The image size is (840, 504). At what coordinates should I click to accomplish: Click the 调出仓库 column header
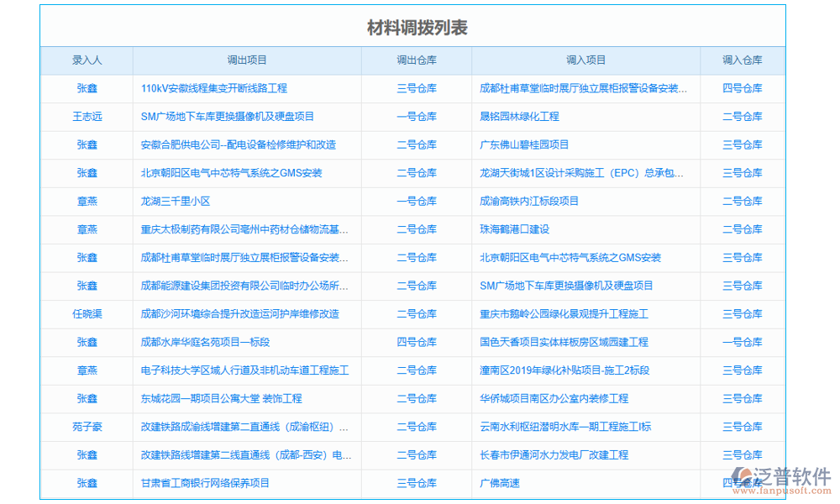[416, 60]
